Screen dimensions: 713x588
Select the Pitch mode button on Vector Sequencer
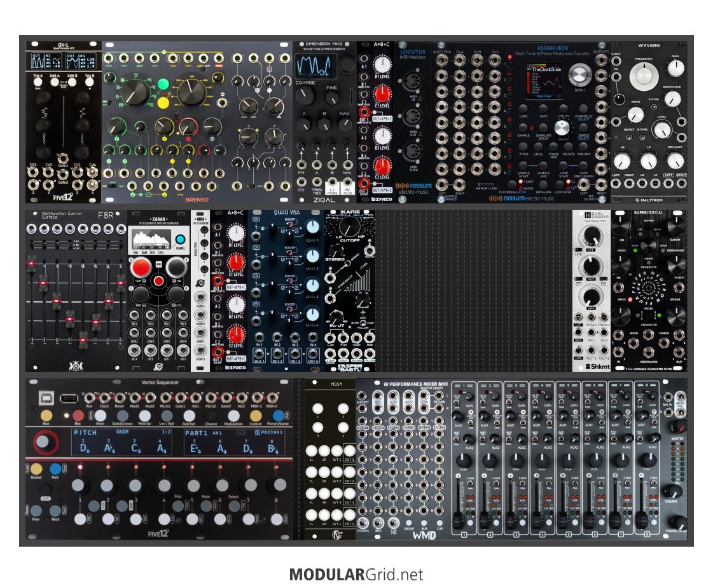pyautogui.click(x=100, y=415)
